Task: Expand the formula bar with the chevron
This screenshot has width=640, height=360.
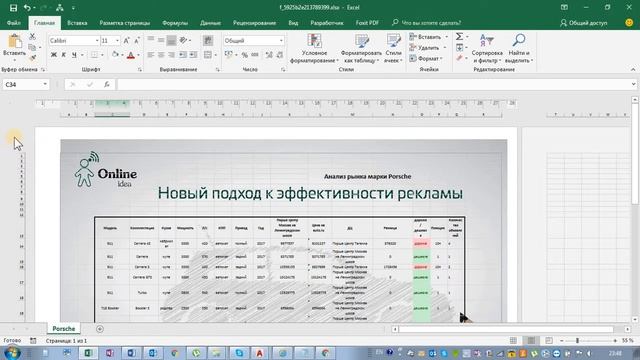Action: pyautogui.click(x=633, y=84)
